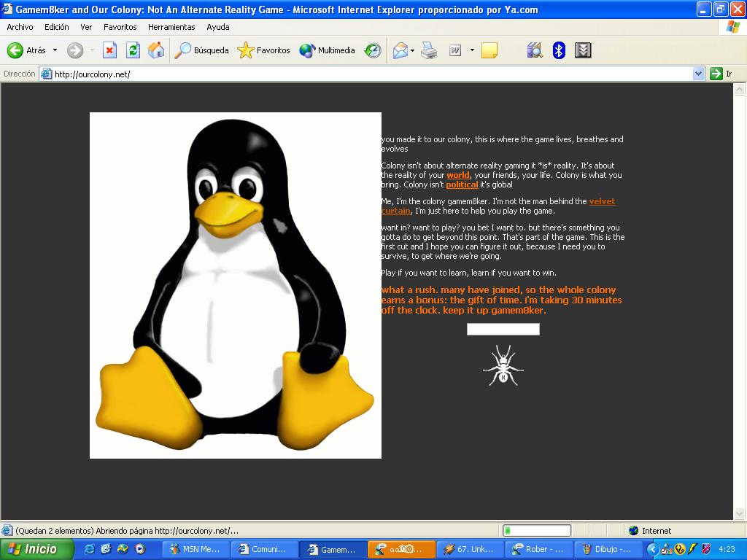The image size is (747, 560).
Task: Open the Búsqueda search panel
Action: 202,50
